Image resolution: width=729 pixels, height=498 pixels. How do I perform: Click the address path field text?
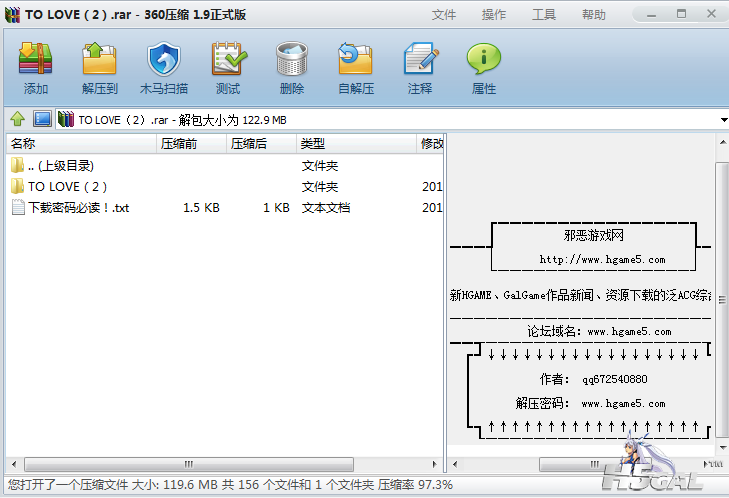click(182, 120)
